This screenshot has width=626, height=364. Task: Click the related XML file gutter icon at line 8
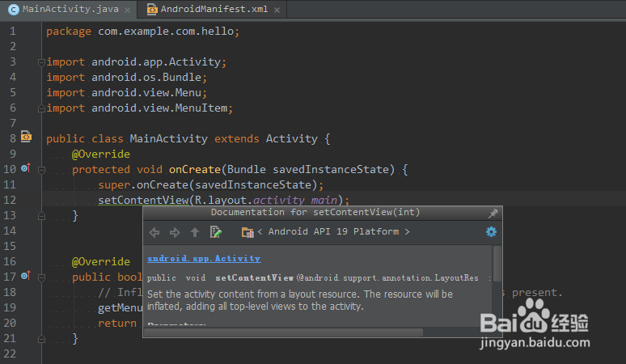[x=26, y=138]
